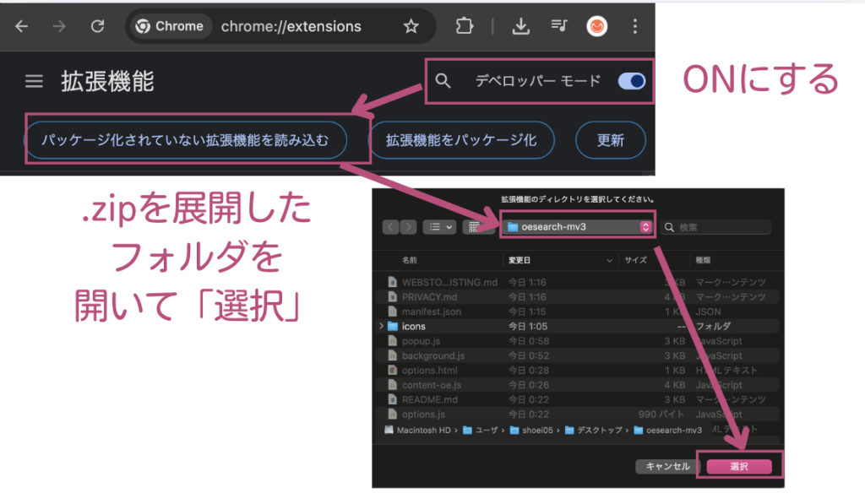Click パッケージ化されていない拡張機能を読み込む button
865x504 pixels.
coord(186,140)
